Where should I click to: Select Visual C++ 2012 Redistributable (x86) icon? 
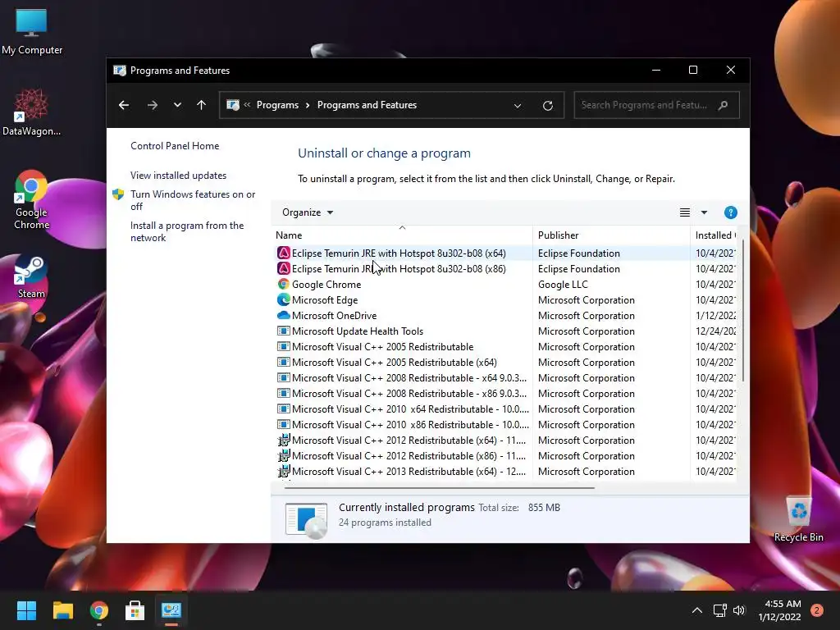point(283,455)
